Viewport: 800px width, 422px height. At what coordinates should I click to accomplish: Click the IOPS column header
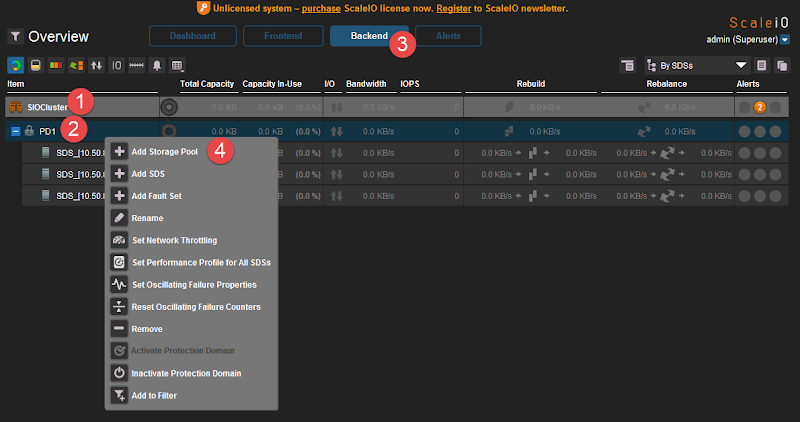coord(410,84)
